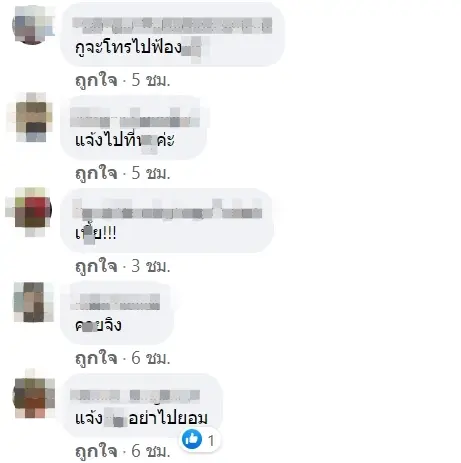The width and height of the screenshot is (461, 463).
Task: Click ถูกใจ beside the "3 ชม." timestamp
Action: (x=96, y=266)
